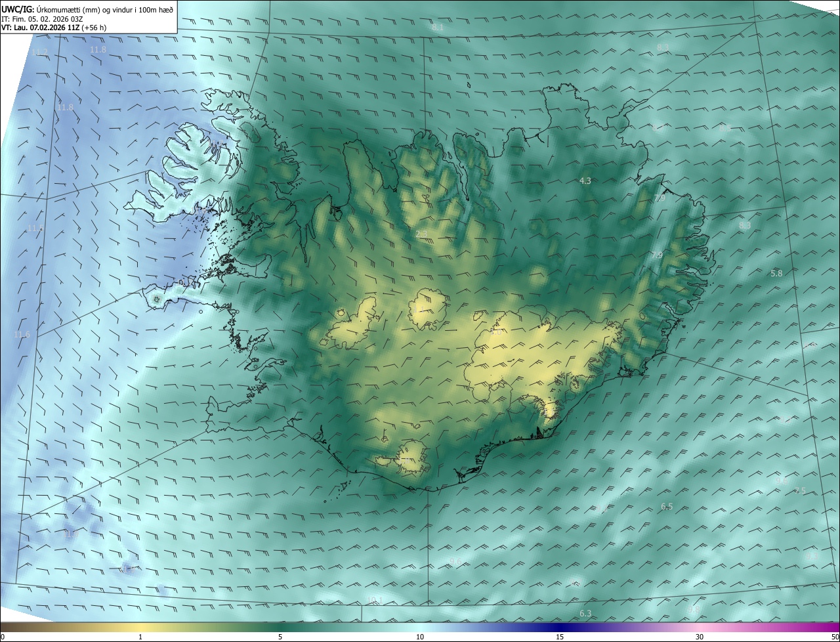
Task: Click the color scale tick label '10'
Action: 420,637
